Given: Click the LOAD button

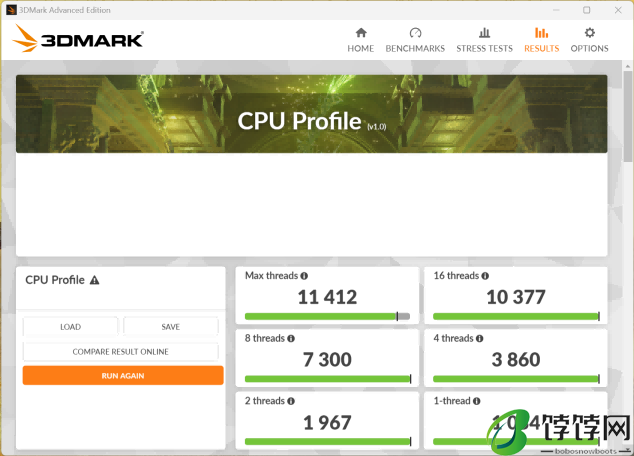Looking at the screenshot, I should point(70,327).
